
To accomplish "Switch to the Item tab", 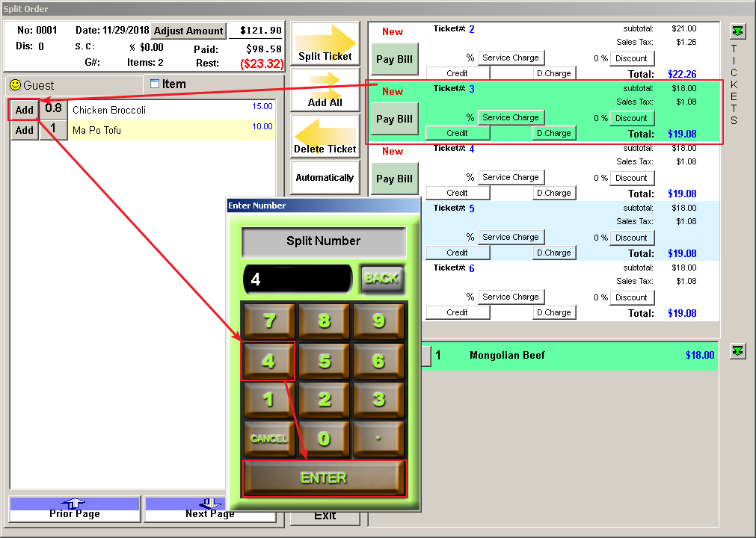I will pyautogui.click(x=213, y=84).
